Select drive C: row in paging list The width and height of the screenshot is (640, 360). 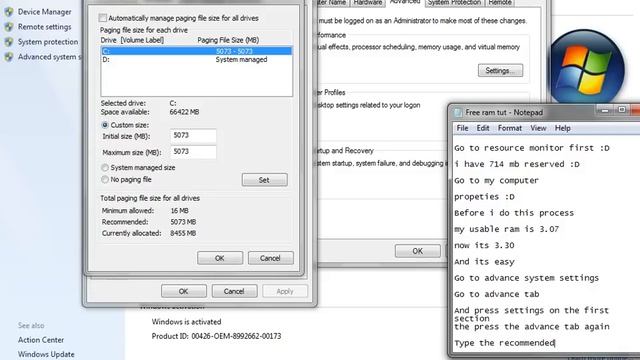point(197,51)
